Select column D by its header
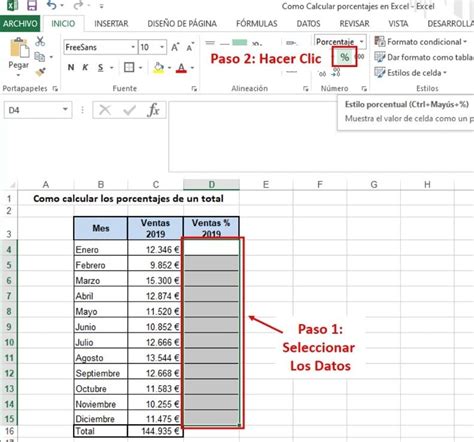The width and height of the screenshot is (474, 442). click(211, 184)
